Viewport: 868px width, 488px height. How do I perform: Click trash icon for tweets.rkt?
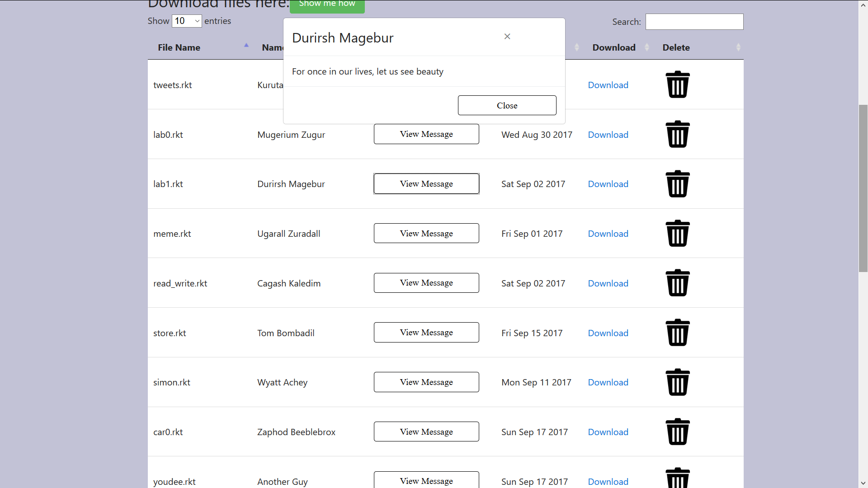coord(677,84)
